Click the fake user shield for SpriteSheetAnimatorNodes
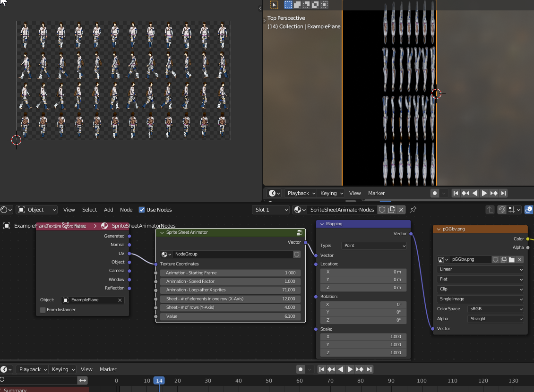The width and height of the screenshot is (534, 392). pyautogui.click(x=382, y=210)
